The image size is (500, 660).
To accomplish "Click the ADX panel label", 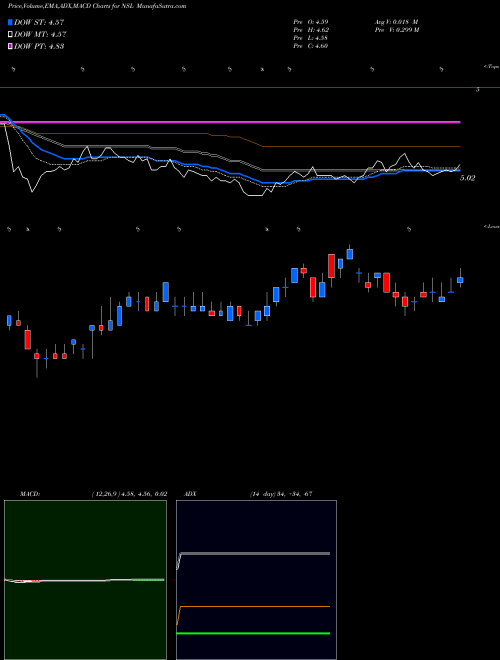I will 191,494.
